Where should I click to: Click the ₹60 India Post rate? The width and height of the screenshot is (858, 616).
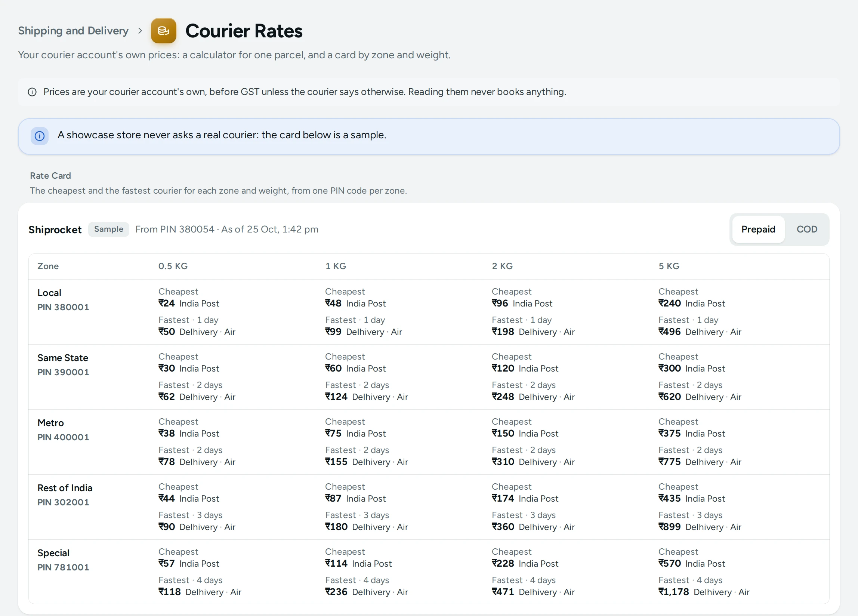click(x=356, y=369)
